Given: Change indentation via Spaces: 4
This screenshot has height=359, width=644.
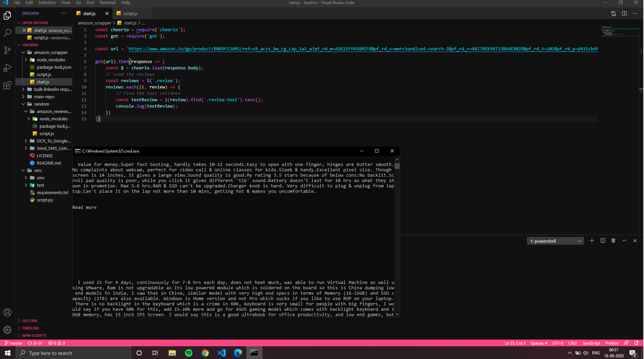Looking at the screenshot, I should pyautogui.click(x=539, y=343).
